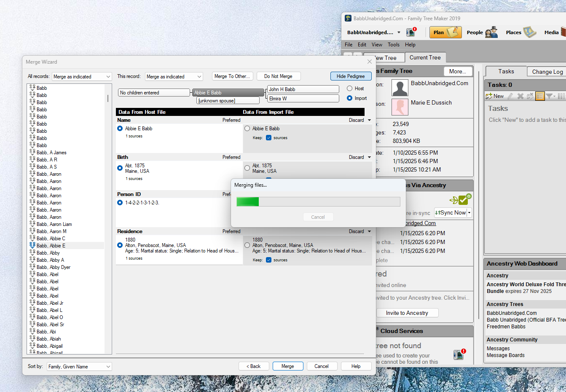566x392 pixels.
Task: Click the merging files progress bar
Action: [x=319, y=201]
